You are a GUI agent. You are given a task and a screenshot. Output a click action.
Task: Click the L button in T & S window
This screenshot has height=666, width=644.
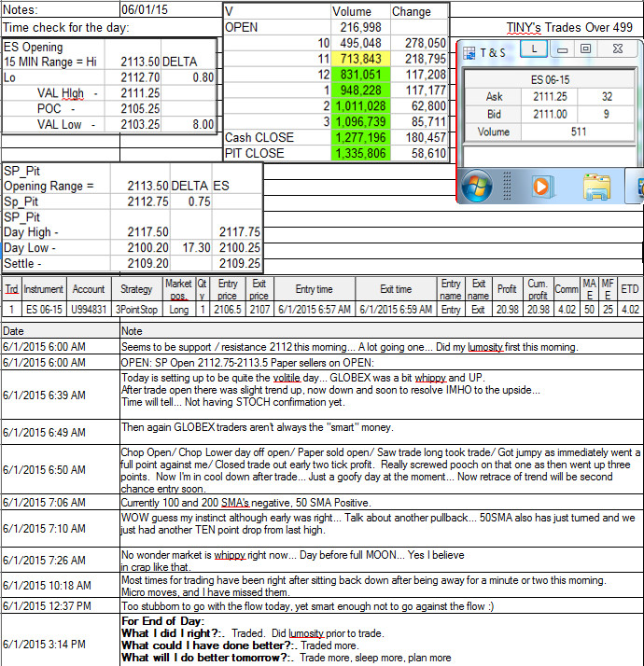click(534, 49)
